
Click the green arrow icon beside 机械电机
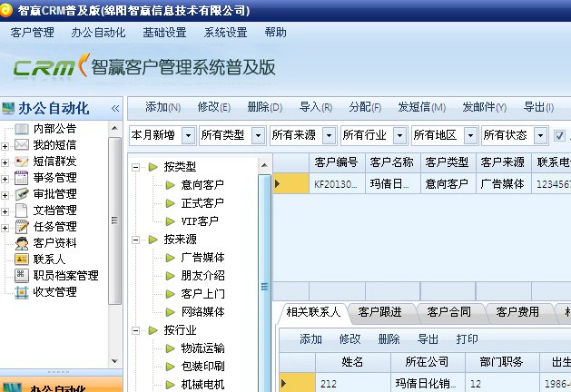170,385
